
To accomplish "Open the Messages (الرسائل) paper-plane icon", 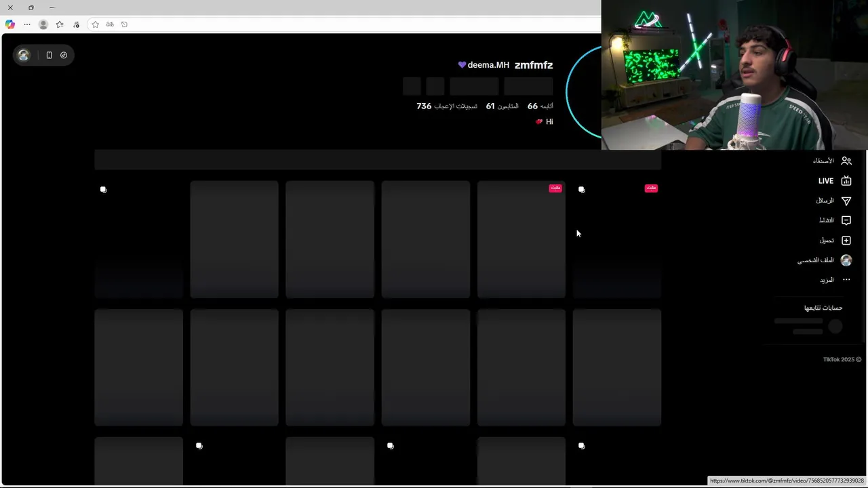I will [x=846, y=201].
